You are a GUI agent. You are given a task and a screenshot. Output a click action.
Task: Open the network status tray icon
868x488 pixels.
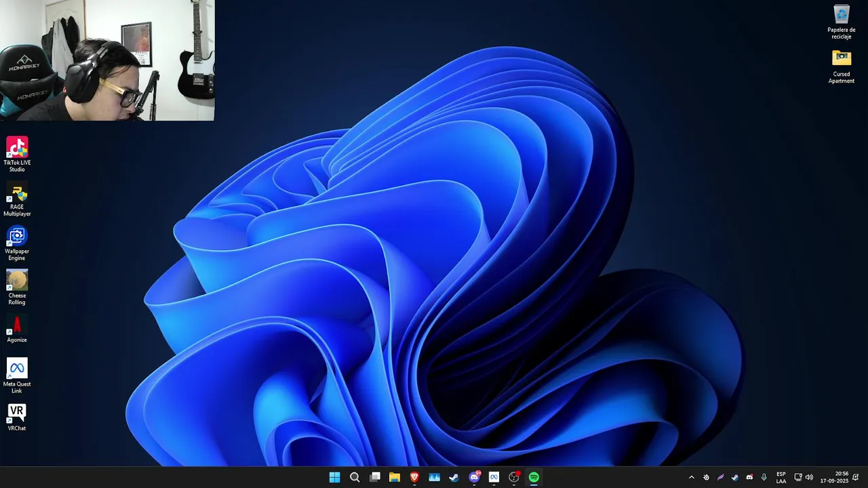[798, 477]
